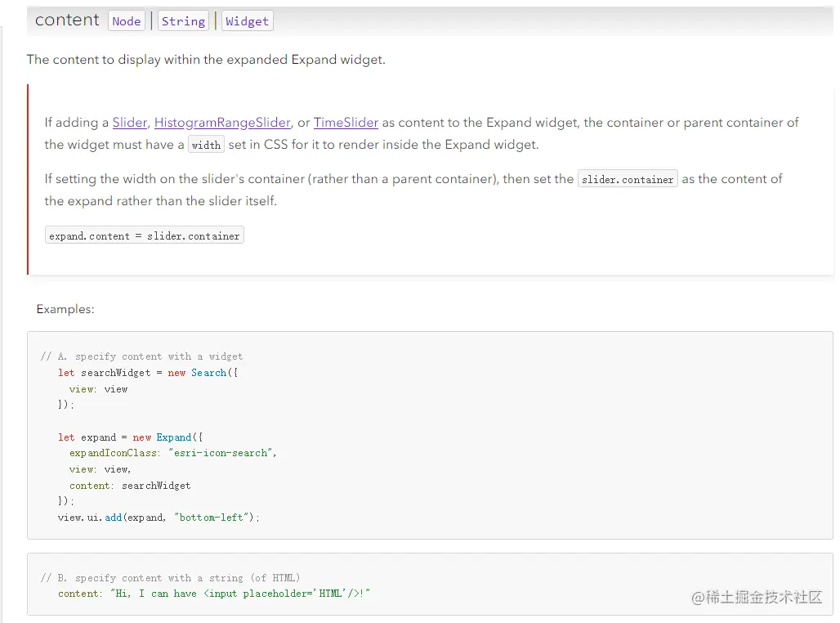840x623 pixels.
Task: Open the Slider documentation link
Action: coord(129,123)
